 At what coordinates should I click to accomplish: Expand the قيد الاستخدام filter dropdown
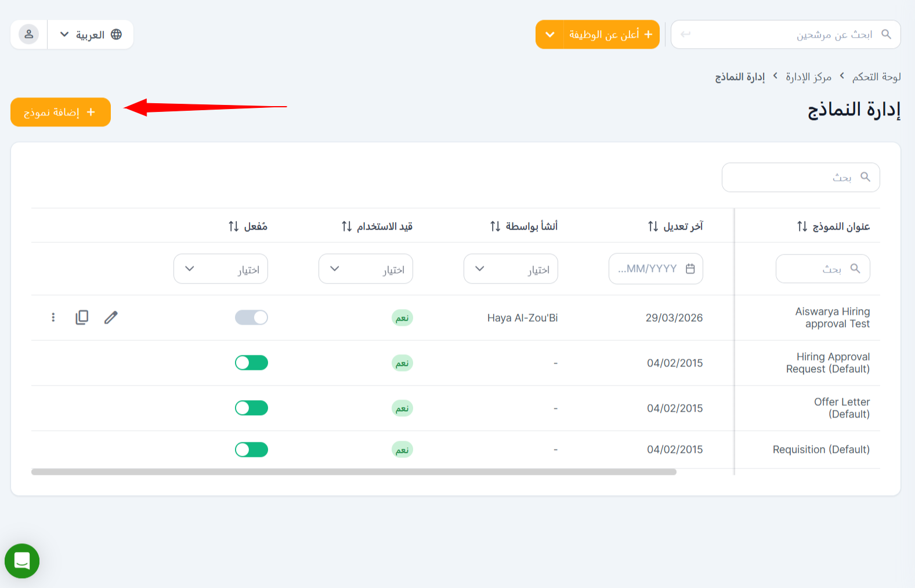366,269
